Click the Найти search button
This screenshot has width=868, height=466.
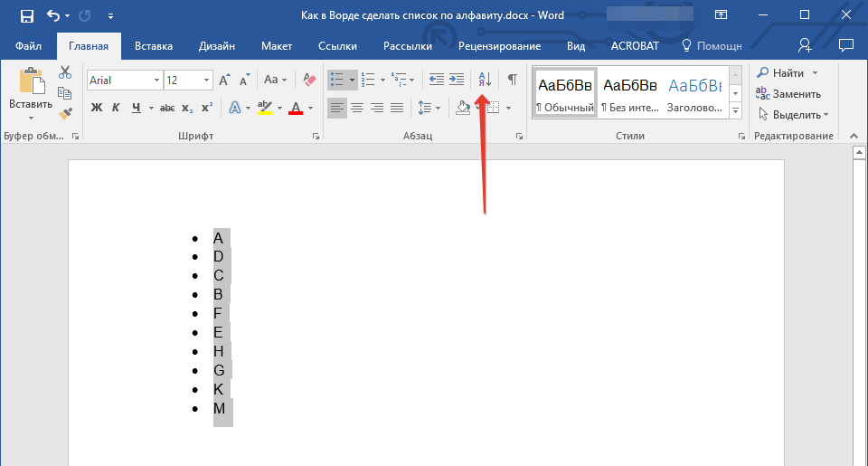[782, 72]
